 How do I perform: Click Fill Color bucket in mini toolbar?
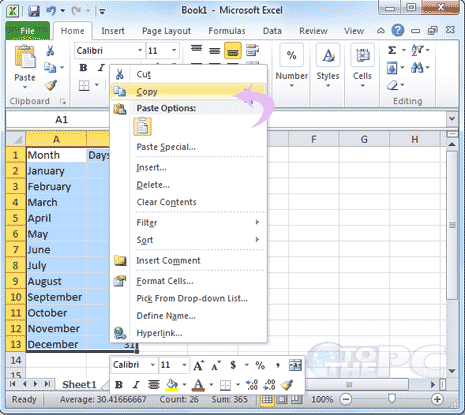172,385
